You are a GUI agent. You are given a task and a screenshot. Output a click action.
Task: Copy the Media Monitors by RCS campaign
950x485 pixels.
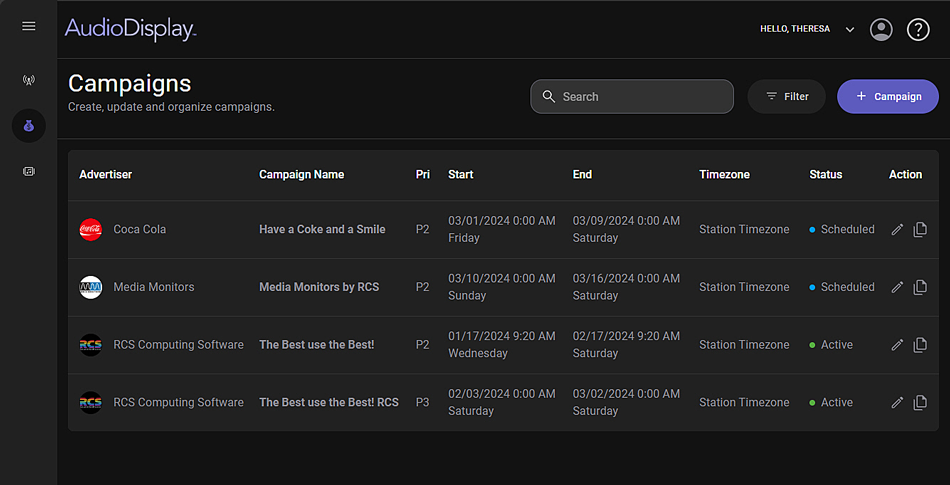click(x=920, y=287)
